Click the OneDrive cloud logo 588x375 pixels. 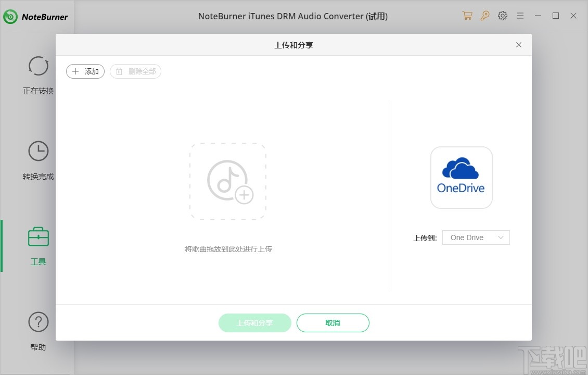[461, 177]
